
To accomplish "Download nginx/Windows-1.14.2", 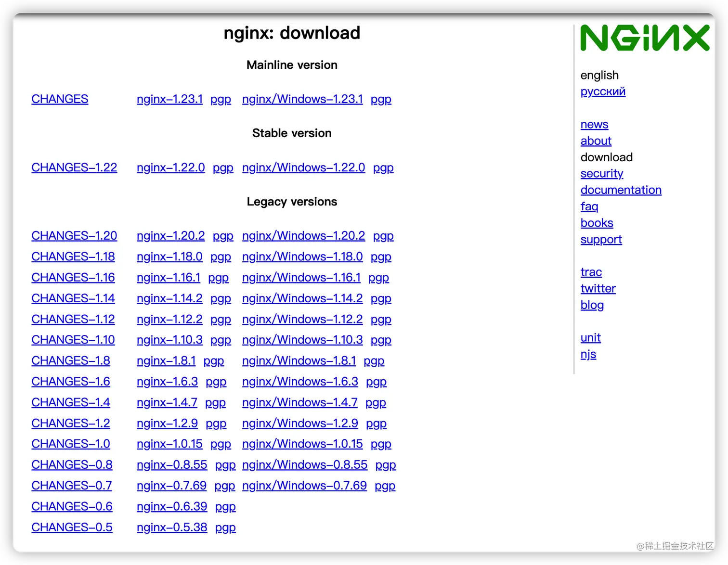I will click(302, 298).
